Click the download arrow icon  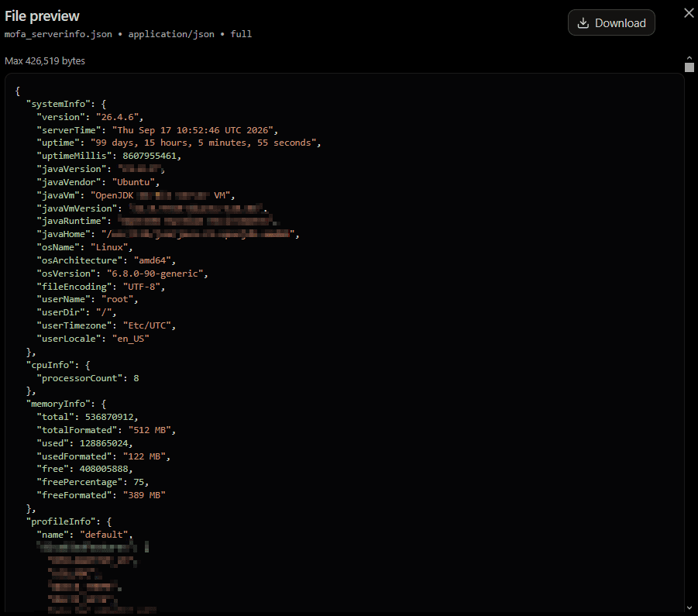click(583, 23)
